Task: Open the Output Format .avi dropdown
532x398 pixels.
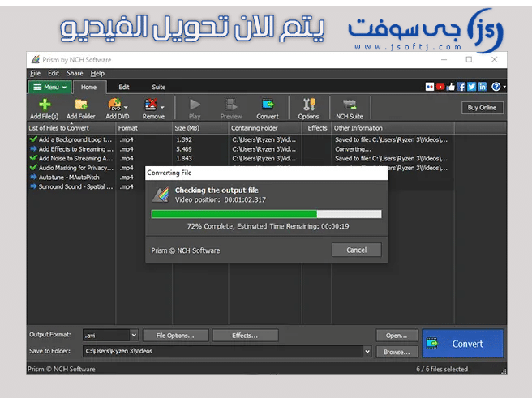Action: pyautogui.click(x=134, y=335)
